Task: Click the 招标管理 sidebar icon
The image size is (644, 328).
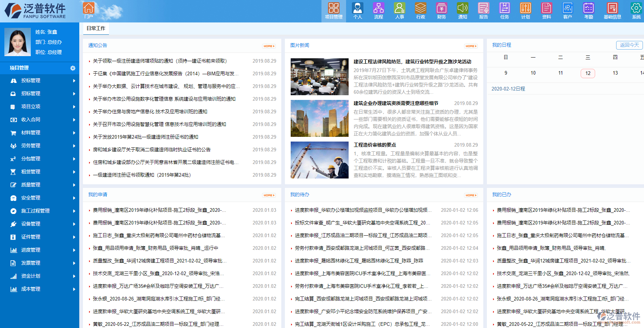Action: coord(13,94)
